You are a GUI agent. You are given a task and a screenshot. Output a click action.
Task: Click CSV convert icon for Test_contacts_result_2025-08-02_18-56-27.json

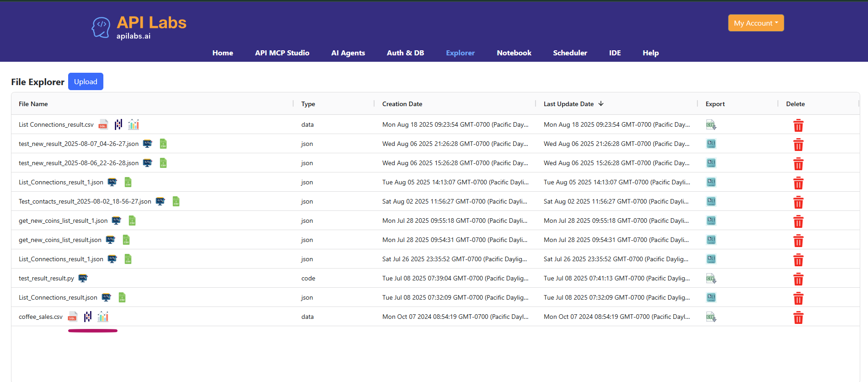coord(176,201)
